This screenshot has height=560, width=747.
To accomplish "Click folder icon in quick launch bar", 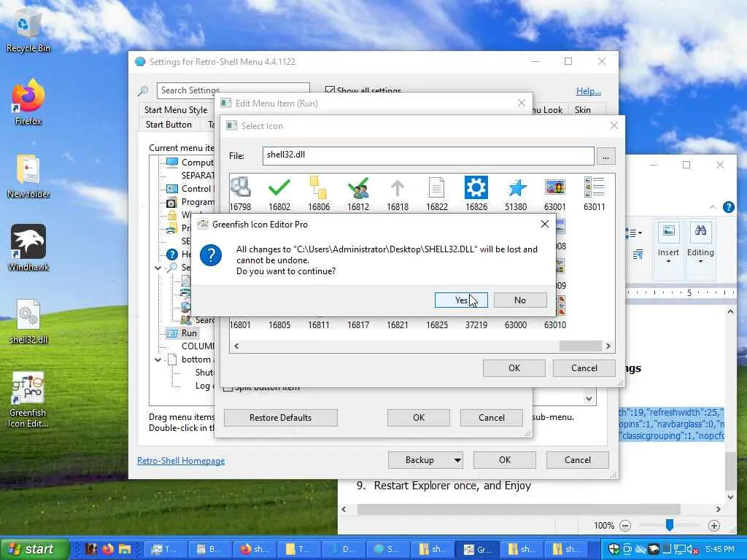I will pos(125,549).
